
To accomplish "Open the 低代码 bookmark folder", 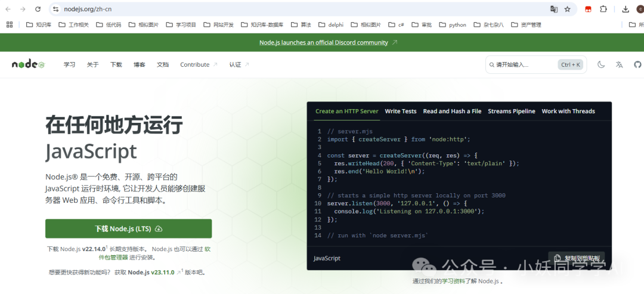I will (x=109, y=24).
